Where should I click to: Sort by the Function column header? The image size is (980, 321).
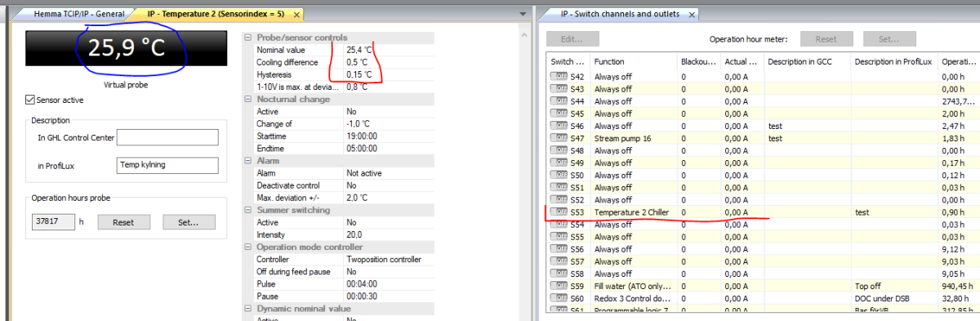[634, 62]
